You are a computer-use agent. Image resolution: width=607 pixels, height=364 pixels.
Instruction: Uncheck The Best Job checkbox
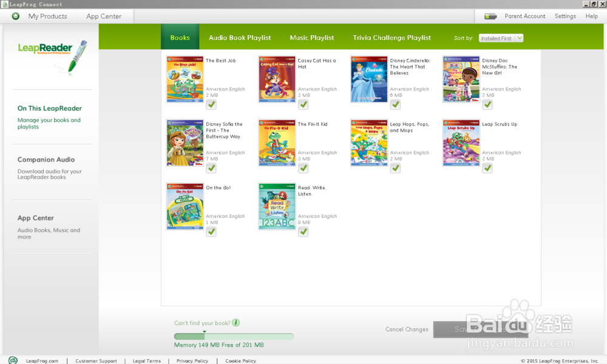click(x=211, y=104)
